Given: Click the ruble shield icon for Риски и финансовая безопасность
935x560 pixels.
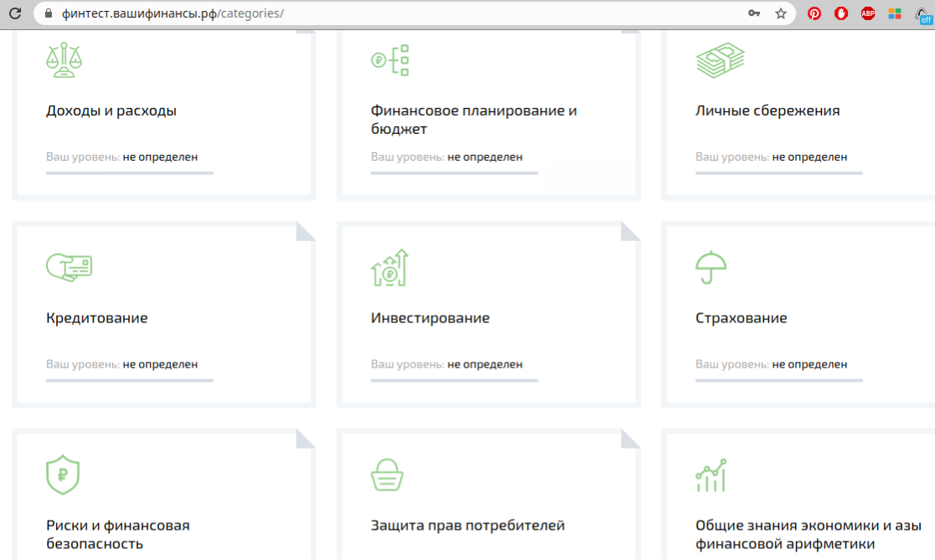Looking at the screenshot, I should (62, 474).
